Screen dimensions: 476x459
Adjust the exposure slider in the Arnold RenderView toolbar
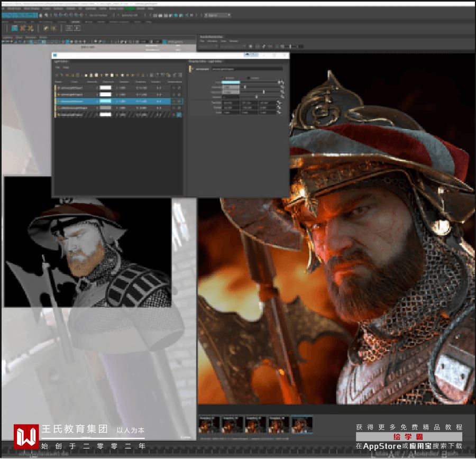point(290,46)
